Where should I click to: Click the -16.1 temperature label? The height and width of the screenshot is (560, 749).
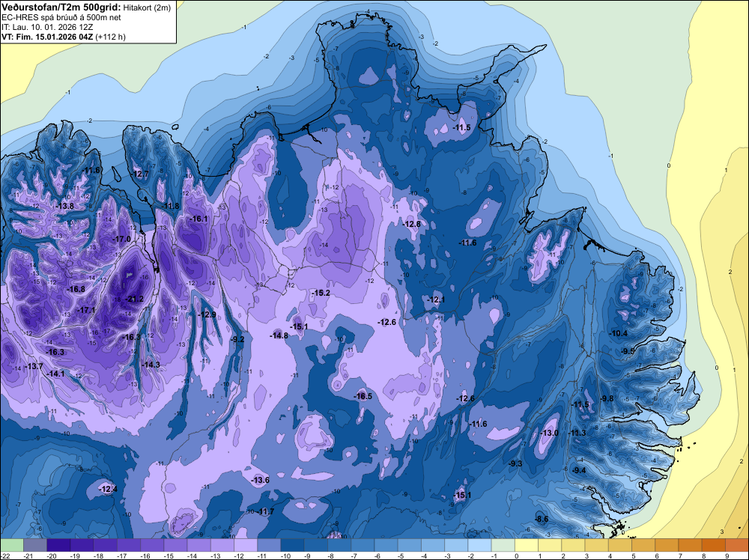(198, 219)
